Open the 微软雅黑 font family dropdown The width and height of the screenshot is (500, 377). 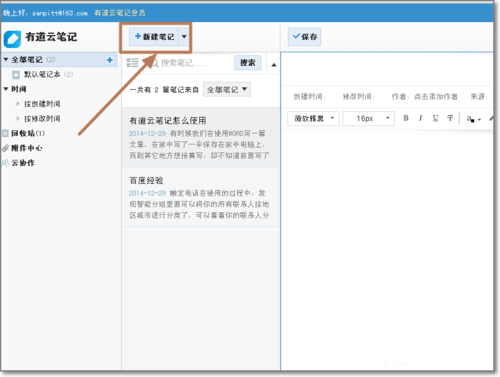coord(313,118)
